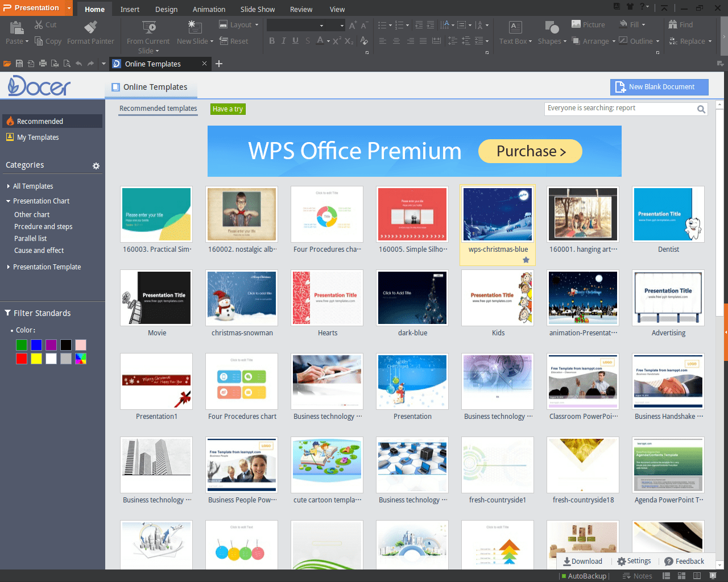Select the yellow color filter swatch

coord(36,359)
